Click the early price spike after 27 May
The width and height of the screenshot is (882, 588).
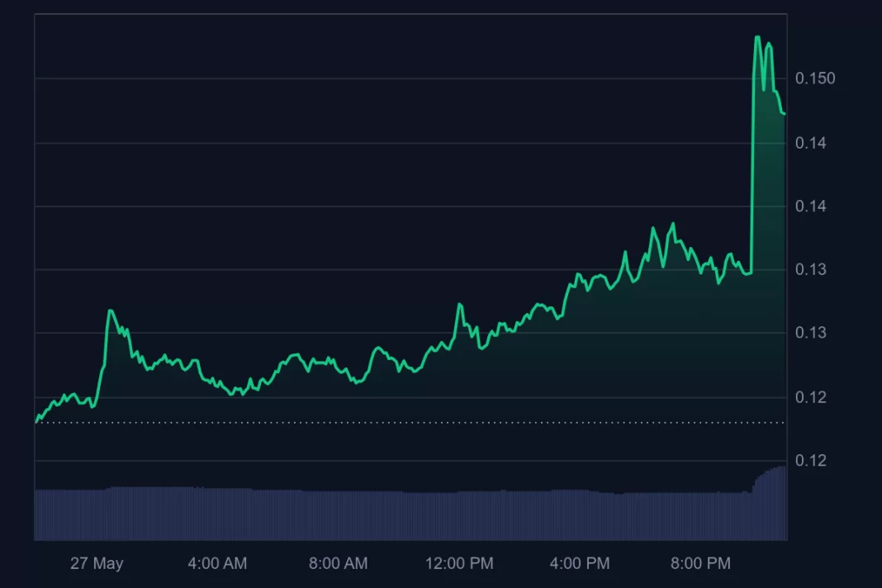(x=110, y=311)
